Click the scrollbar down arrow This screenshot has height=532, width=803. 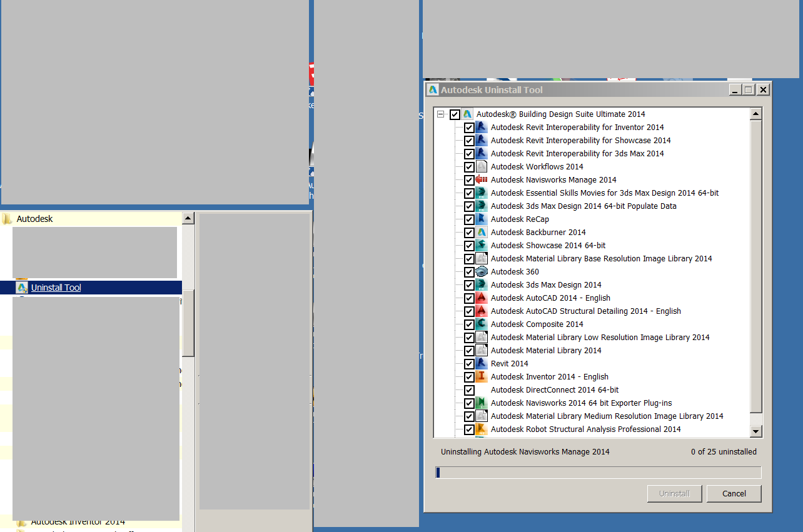point(756,431)
